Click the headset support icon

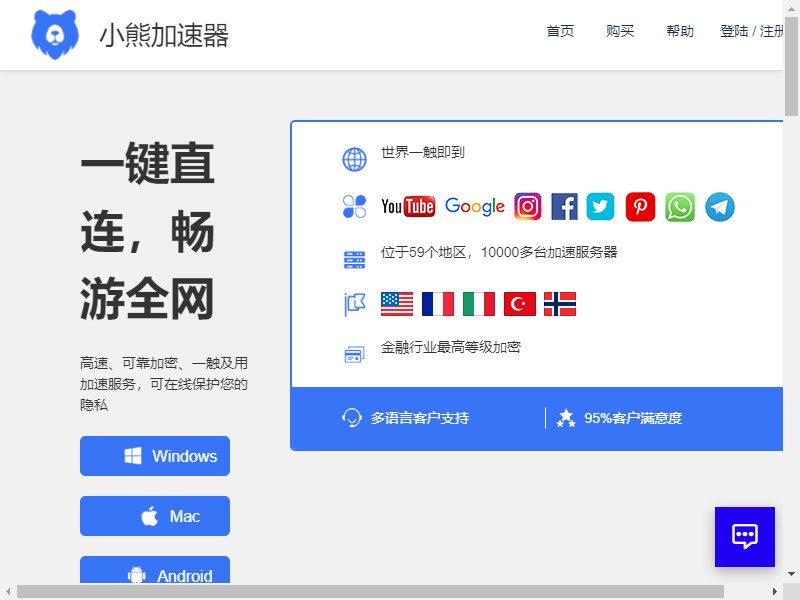pyautogui.click(x=352, y=418)
